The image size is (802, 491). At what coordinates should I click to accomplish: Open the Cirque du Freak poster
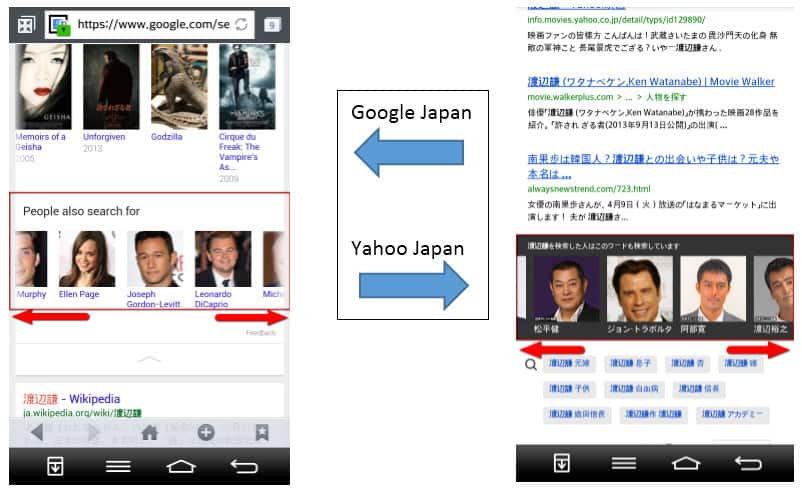[247, 86]
